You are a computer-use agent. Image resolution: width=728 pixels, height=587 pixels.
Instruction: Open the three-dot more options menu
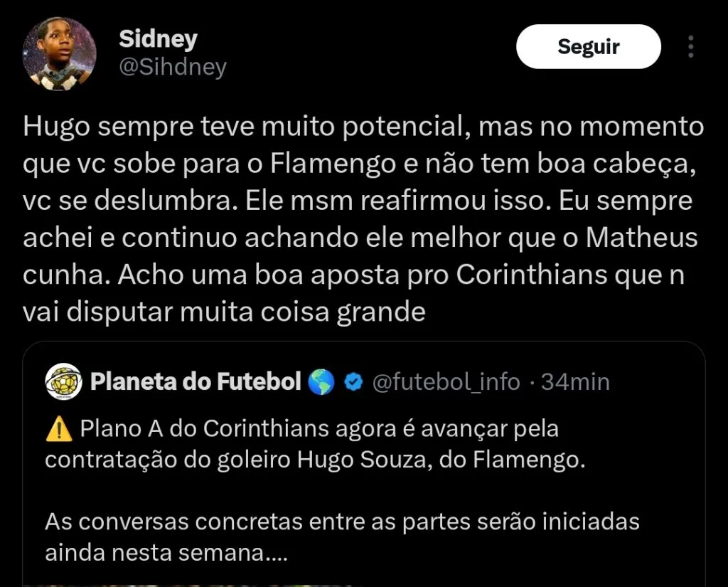[x=690, y=47]
